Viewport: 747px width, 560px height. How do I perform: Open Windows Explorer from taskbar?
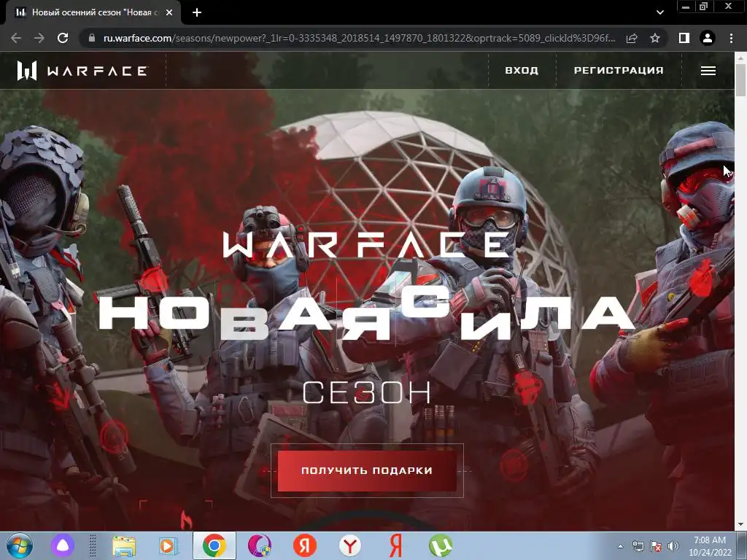coord(124,545)
